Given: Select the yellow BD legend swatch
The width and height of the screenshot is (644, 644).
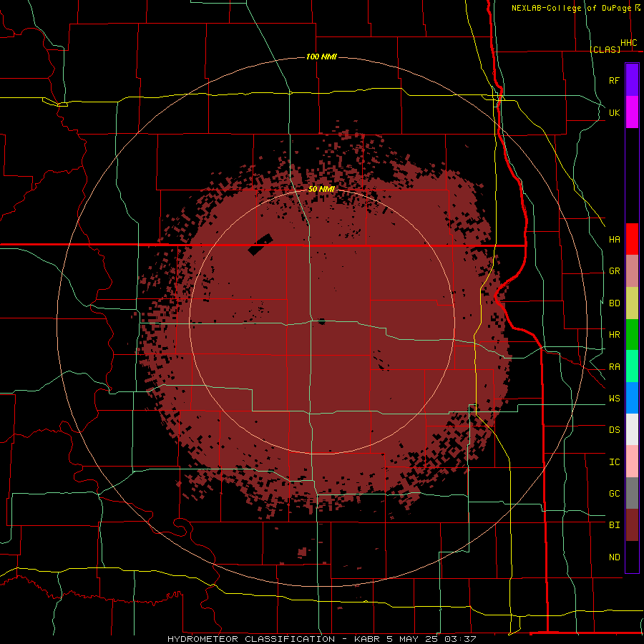Looking at the screenshot, I should coord(632,303).
